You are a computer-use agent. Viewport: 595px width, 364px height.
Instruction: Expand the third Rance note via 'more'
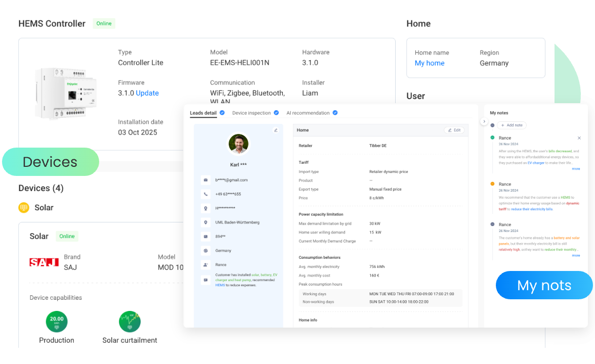(x=576, y=256)
